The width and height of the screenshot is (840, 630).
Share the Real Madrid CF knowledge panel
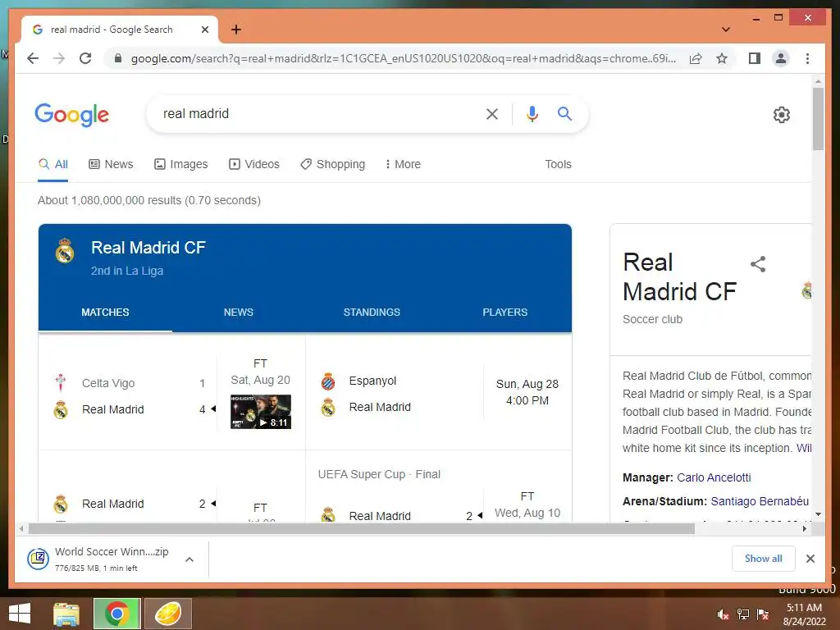pyautogui.click(x=758, y=264)
